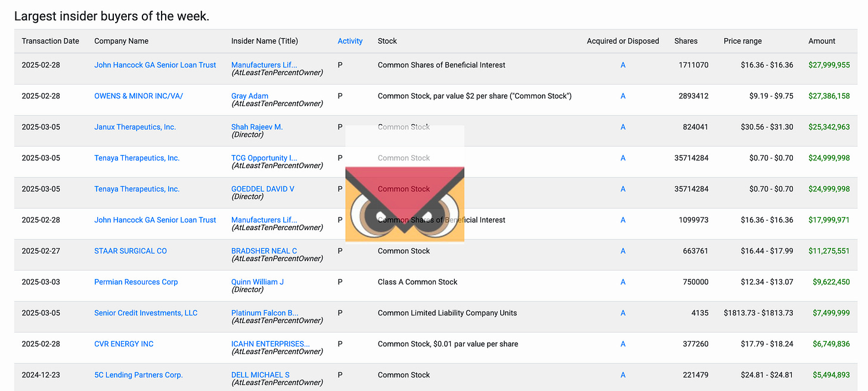
Task: Click price range $30.56 - $31.30
Action: click(767, 127)
